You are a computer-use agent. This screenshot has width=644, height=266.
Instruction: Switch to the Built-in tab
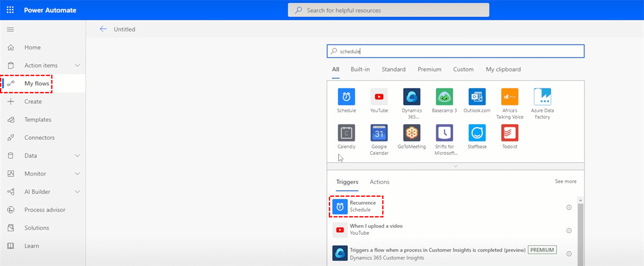(360, 69)
